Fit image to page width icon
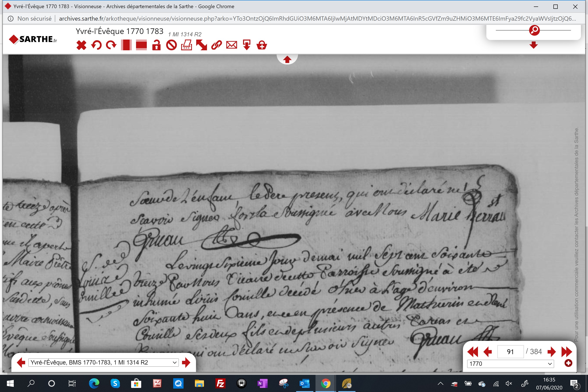Viewport: 588px width, 392px height. [141, 45]
